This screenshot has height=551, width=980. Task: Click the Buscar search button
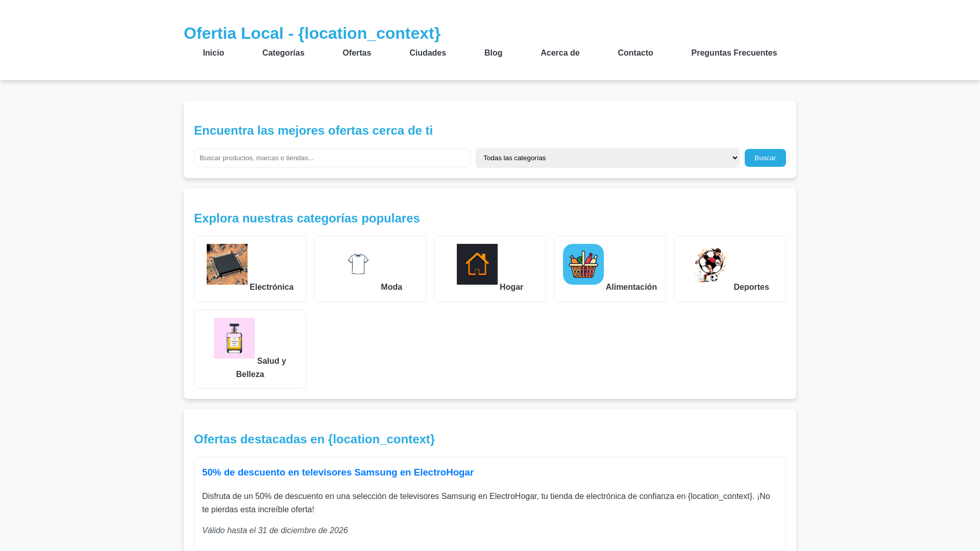coord(765,158)
